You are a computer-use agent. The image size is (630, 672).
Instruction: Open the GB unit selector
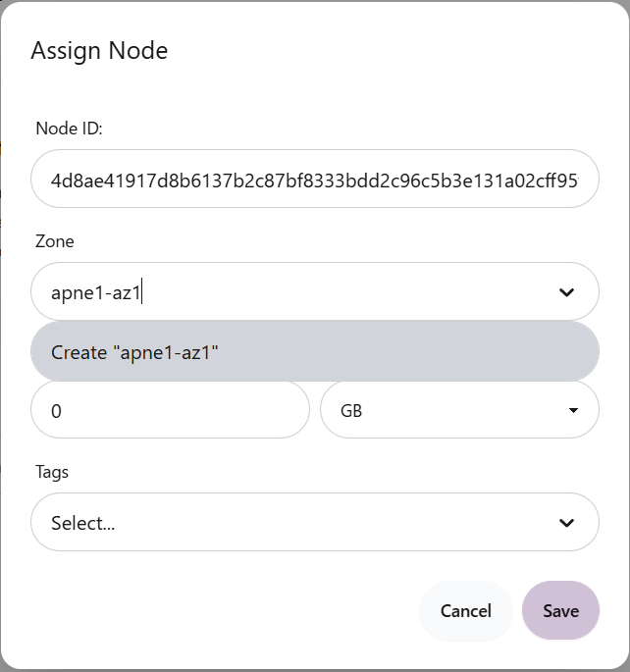(x=459, y=410)
